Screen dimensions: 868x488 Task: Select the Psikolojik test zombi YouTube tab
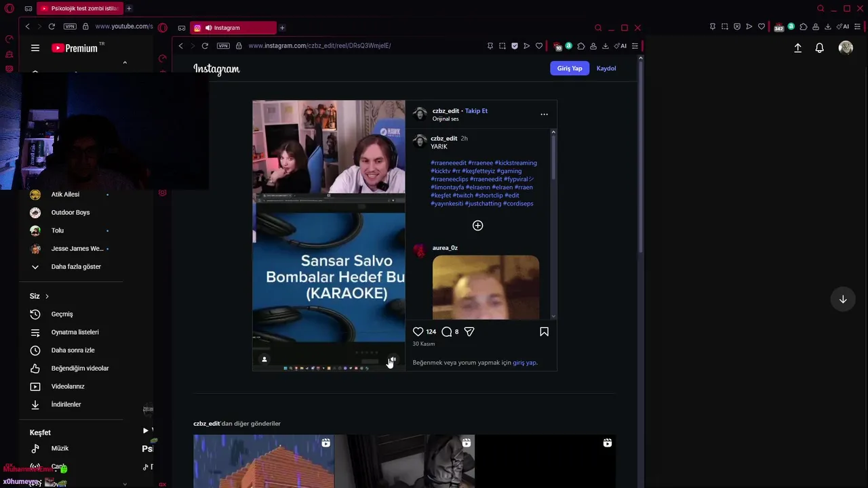click(79, 9)
